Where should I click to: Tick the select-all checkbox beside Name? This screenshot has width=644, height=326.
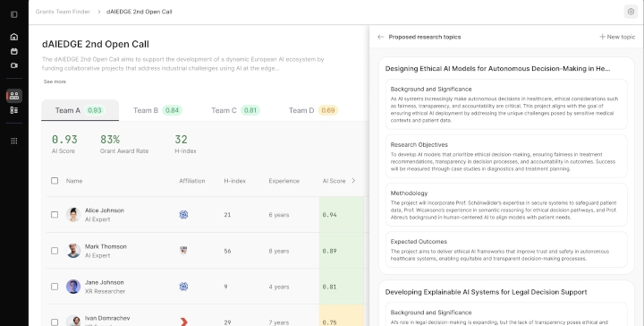pyautogui.click(x=55, y=181)
